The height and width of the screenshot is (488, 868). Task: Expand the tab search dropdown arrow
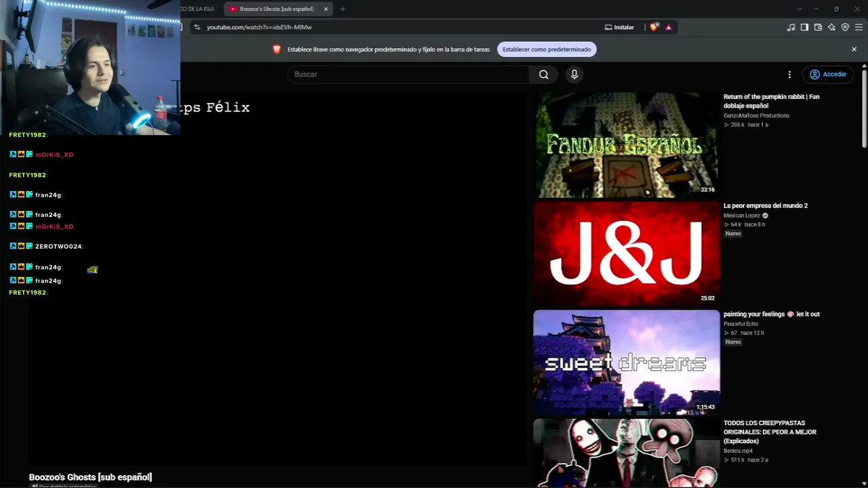pos(800,9)
